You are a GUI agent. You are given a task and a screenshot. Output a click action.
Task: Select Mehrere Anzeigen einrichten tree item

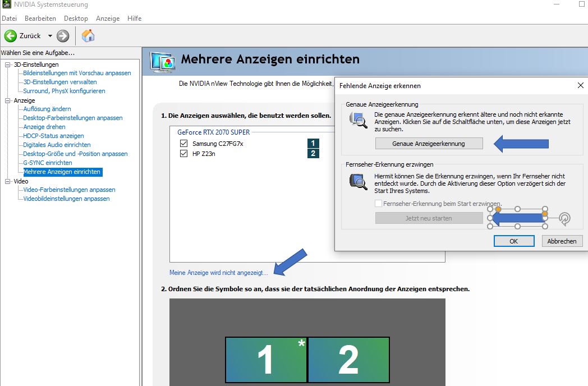62,172
